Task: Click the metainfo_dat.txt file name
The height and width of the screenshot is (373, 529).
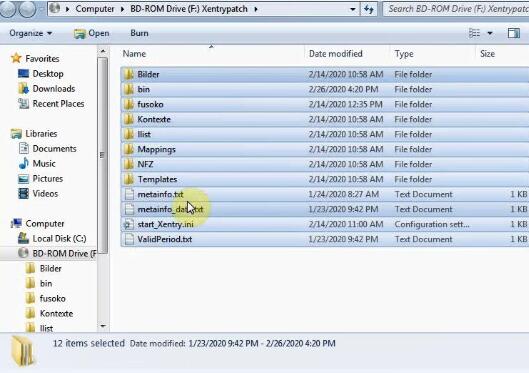Action: (170, 209)
